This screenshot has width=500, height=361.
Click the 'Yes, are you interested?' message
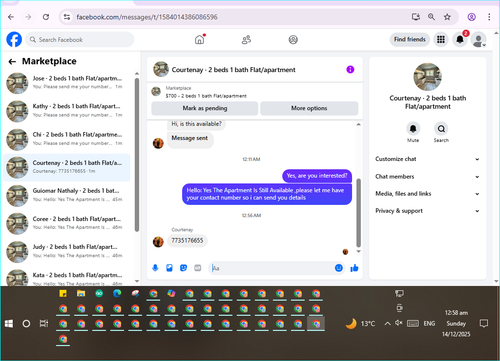click(317, 176)
